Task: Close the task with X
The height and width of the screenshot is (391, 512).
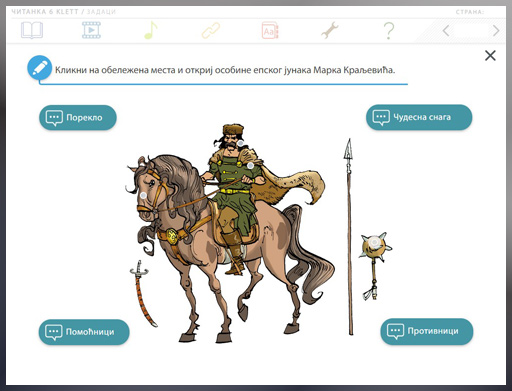Action: click(490, 55)
